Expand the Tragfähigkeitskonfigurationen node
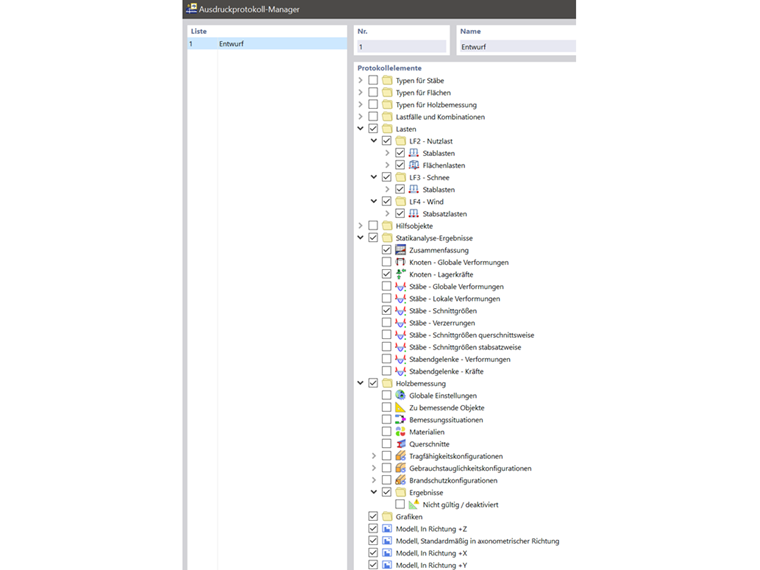The image size is (760, 570). (374, 456)
